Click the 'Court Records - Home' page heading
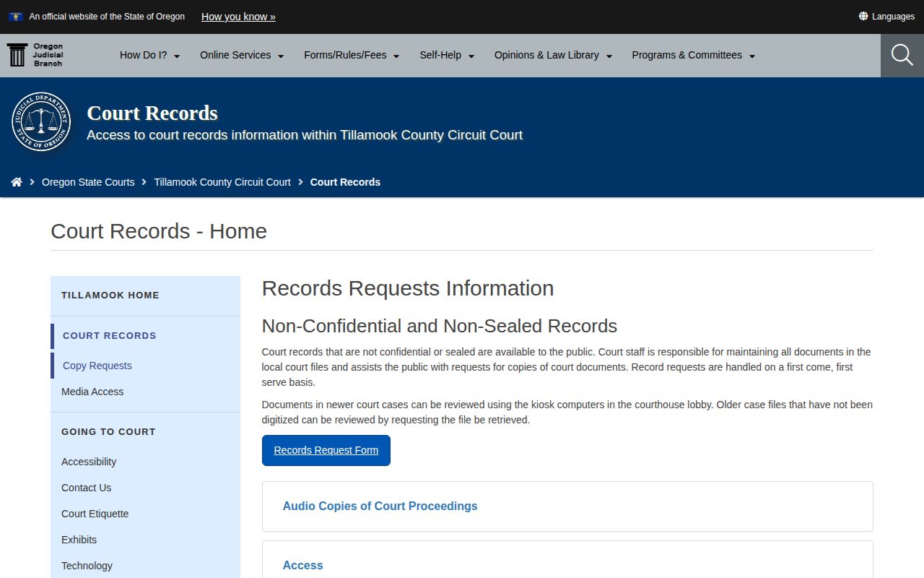The image size is (924, 578). pyautogui.click(x=159, y=231)
